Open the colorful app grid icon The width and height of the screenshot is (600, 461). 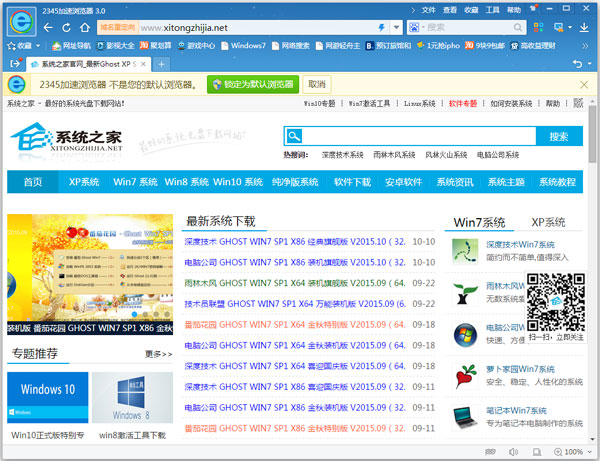point(538,27)
